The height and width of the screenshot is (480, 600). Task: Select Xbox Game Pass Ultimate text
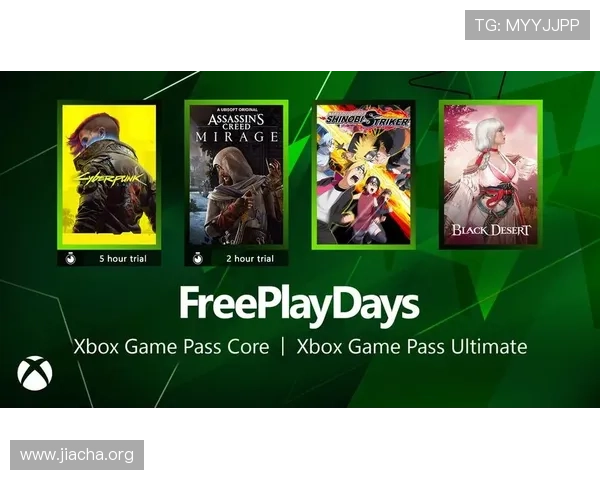click(412, 347)
